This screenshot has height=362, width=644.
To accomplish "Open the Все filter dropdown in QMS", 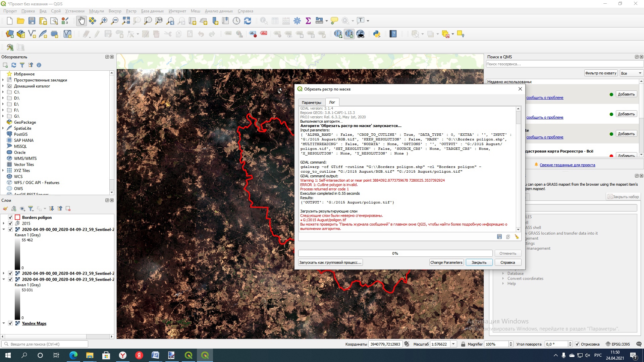I will (631, 73).
